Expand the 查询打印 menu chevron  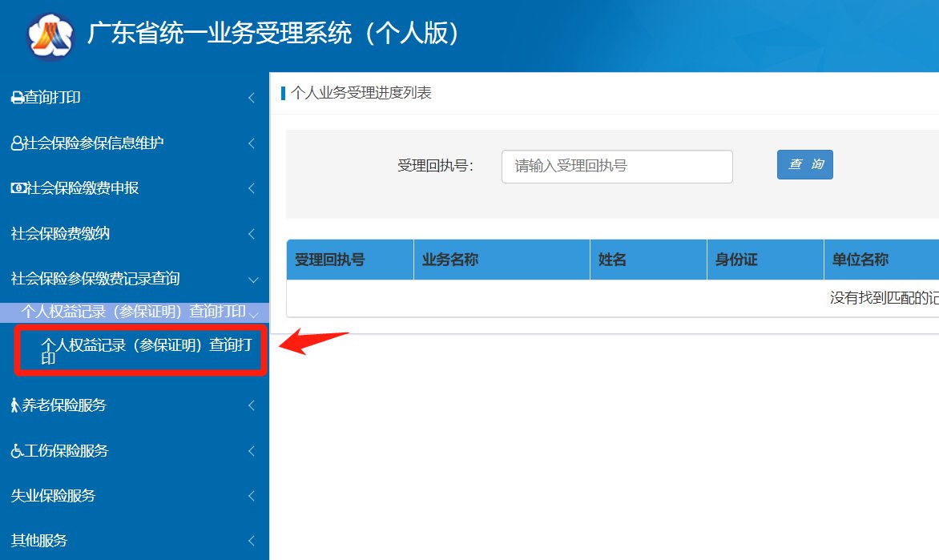point(252,98)
